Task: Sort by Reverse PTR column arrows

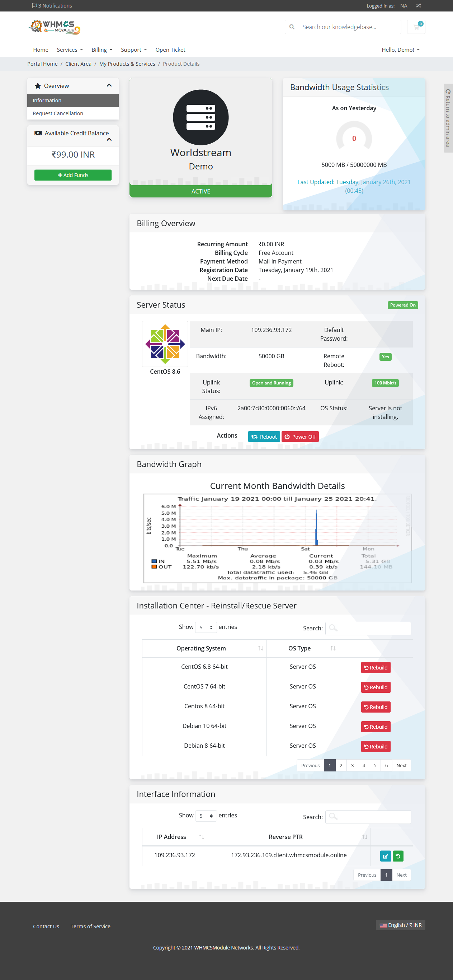Action: 365,837
